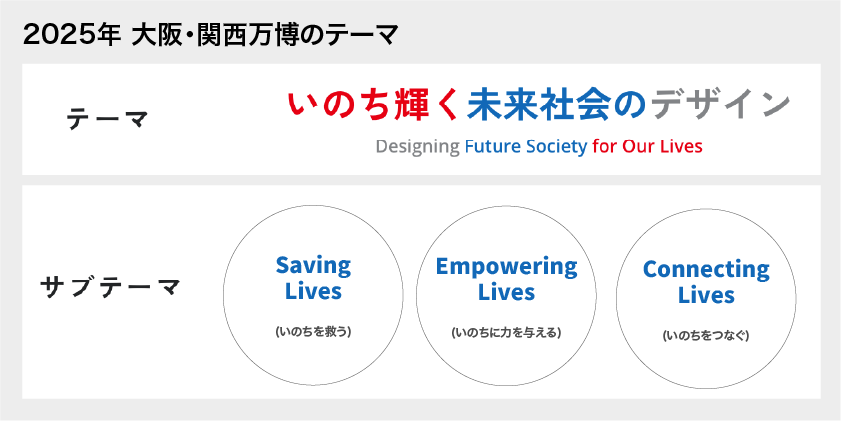Select the word Empowering in middle circle

[x=506, y=267]
